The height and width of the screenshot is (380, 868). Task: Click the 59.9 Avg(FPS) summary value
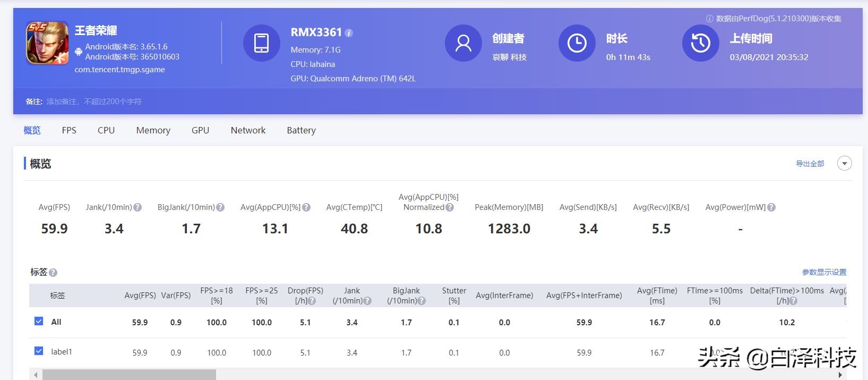click(54, 229)
